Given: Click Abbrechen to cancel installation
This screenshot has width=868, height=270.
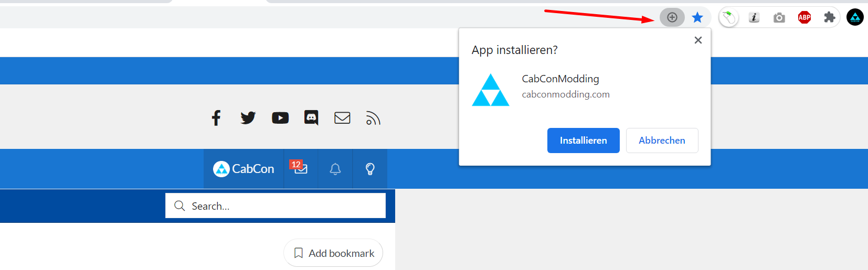Looking at the screenshot, I should (x=662, y=141).
